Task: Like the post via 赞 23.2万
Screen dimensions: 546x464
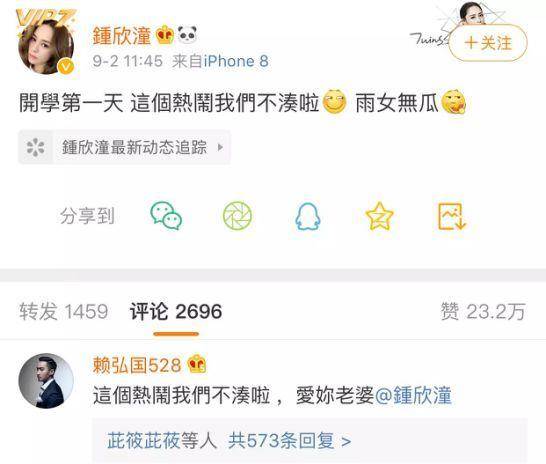Action: point(483,311)
